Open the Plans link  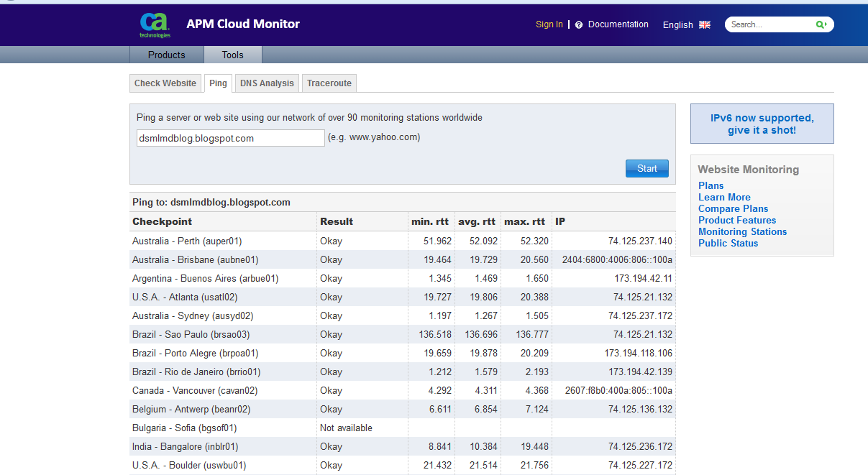pyautogui.click(x=711, y=185)
